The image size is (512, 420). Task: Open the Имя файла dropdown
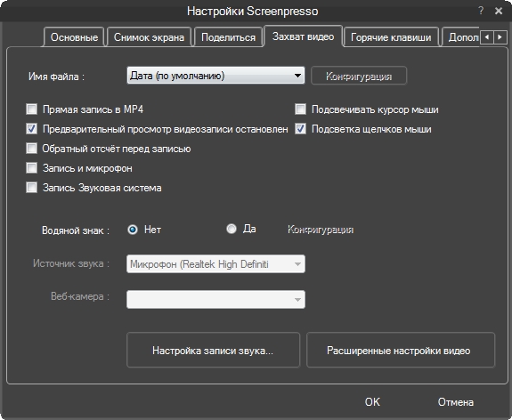tap(215, 76)
